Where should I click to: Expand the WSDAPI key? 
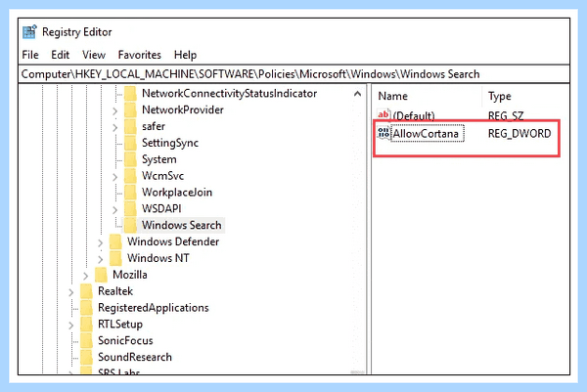[114, 210]
